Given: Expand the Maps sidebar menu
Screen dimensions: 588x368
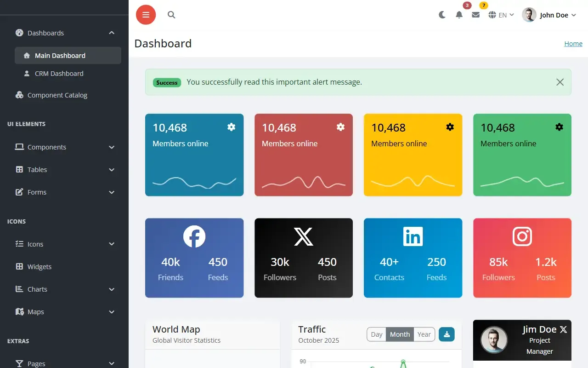Looking at the screenshot, I should (64, 312).
